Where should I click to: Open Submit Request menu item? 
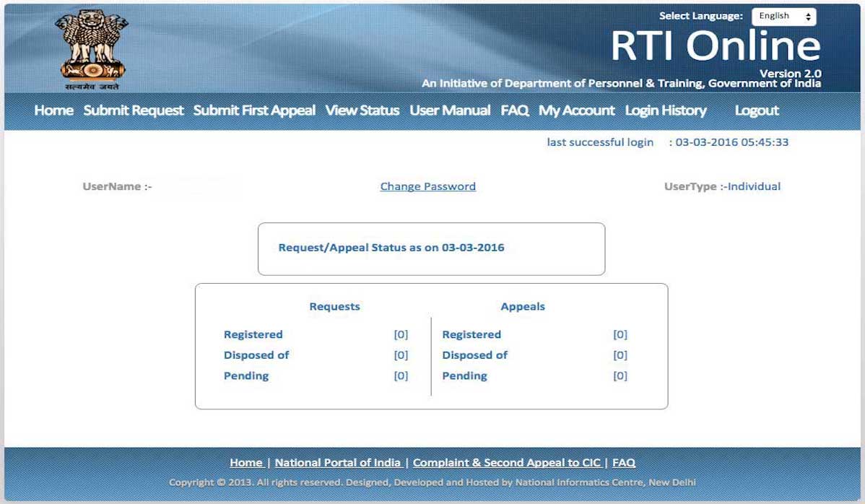134,110
